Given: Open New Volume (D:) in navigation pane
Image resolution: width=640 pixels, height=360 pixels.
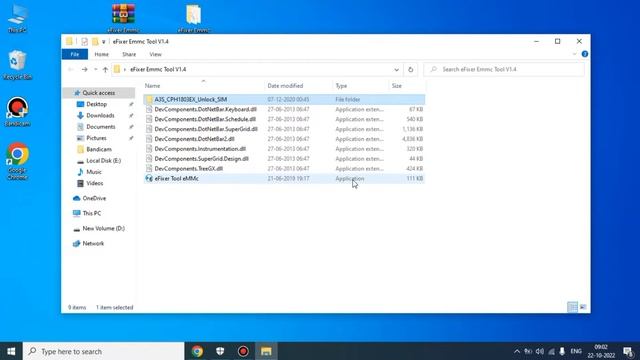Looking at the screenshot, I should click(103, 229).
